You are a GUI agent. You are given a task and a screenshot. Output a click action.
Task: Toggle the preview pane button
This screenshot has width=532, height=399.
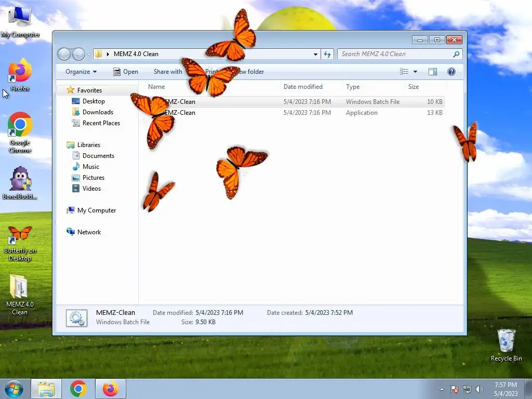(x=433, y=72)
